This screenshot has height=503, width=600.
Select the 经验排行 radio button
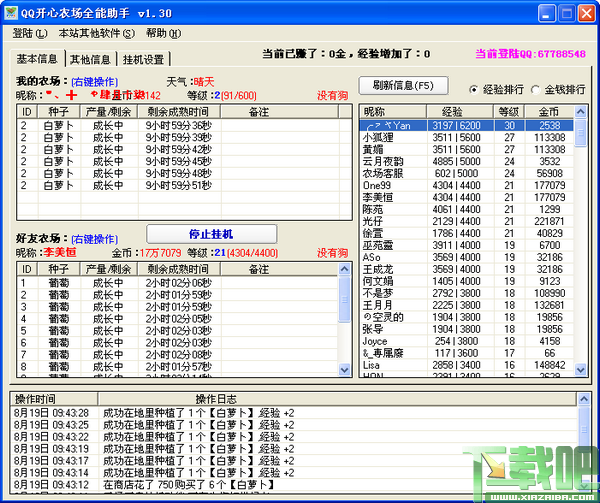click(x=496, y=90)
